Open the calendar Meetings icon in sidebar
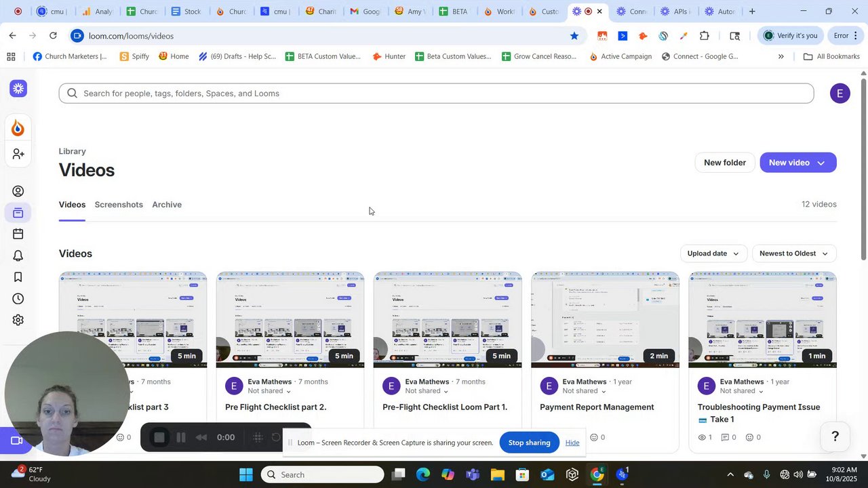The width and height of the screenshot is (868, 488). [18, 234]
